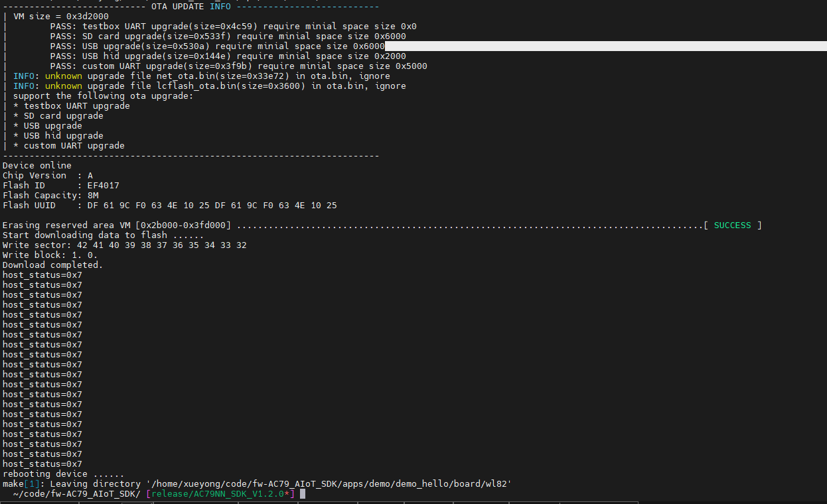
Task: Click the green SUCCESS status text
Action: click(732, 225)
